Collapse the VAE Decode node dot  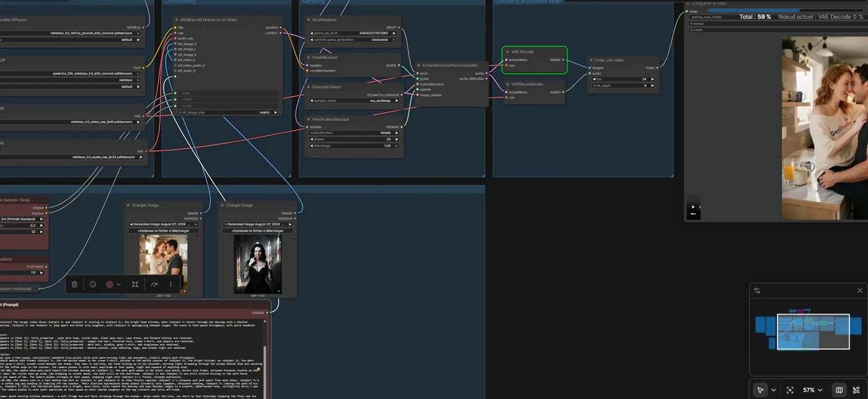pos(508,52)
